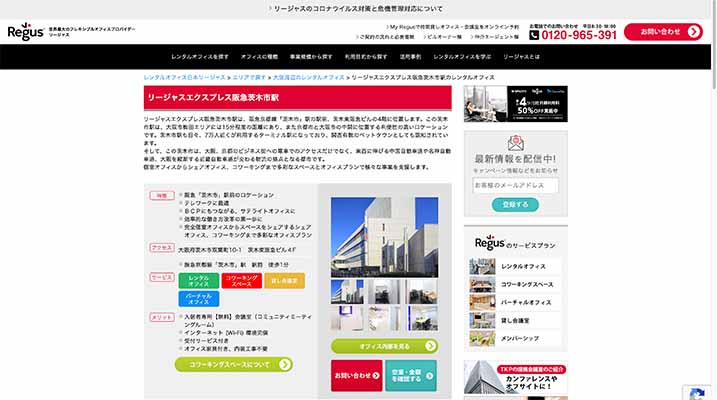Open the My Regus online booking link
Viewport: 717px width, 400px height.
point(452,27)
